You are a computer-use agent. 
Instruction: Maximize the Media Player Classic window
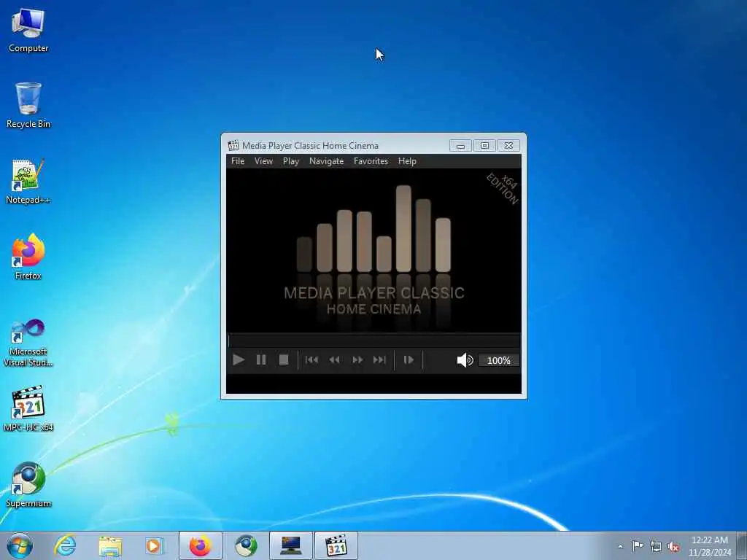coord(484,145)
